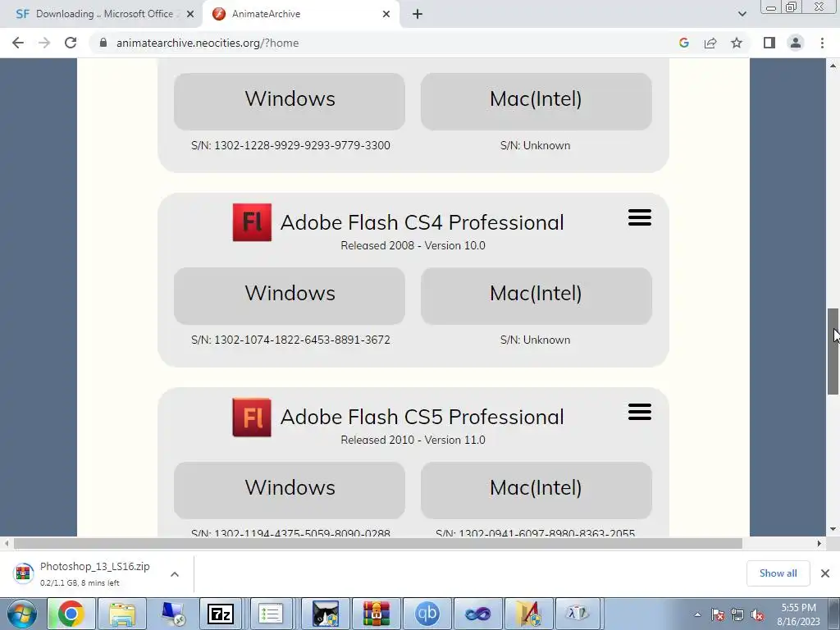Bookmark this page with the star icon
Screen dimensions: 840x630
click(737, 43)
